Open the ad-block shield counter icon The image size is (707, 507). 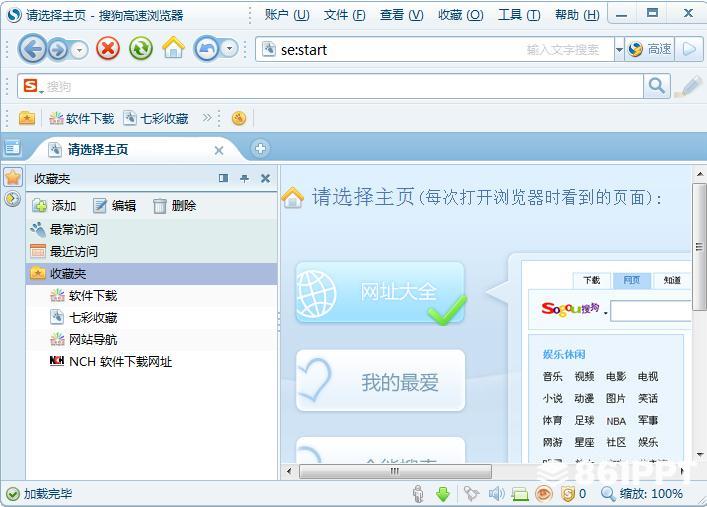[574, 493]
